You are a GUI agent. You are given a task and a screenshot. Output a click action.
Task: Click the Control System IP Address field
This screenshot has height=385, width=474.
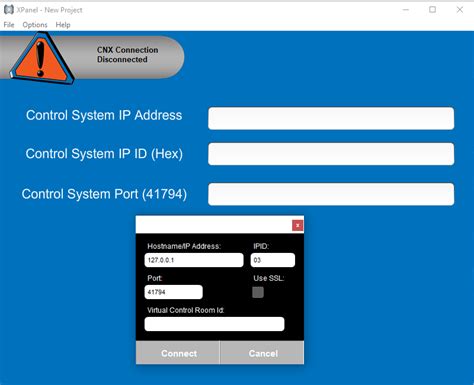click(x=331, y=118)
